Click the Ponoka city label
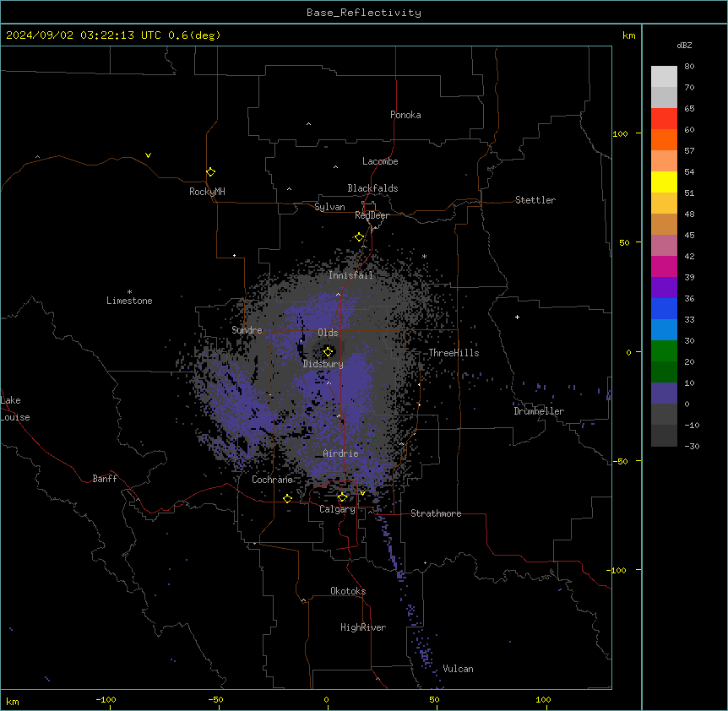This screenshot has height=711, width=728. click(x=405, y=115)
